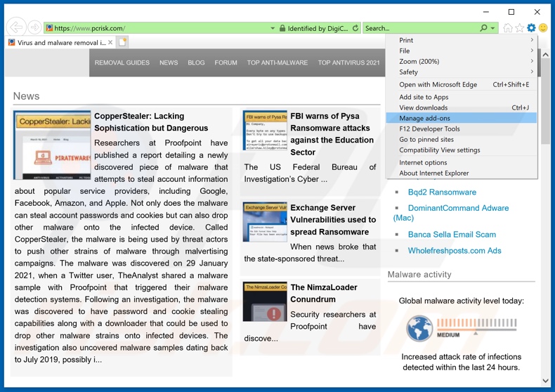Open Exchange Server Vulnerabilities article
Screen dimensions: 555x392
point(333,220)
